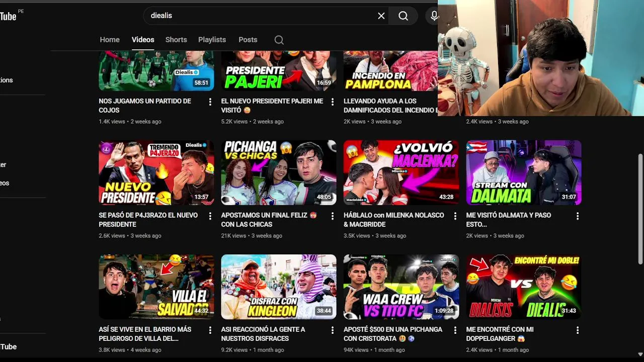
Task: Open options menu for SE PASÓ DE P4J3RAZO video
Action: click(x=210, y=216)
